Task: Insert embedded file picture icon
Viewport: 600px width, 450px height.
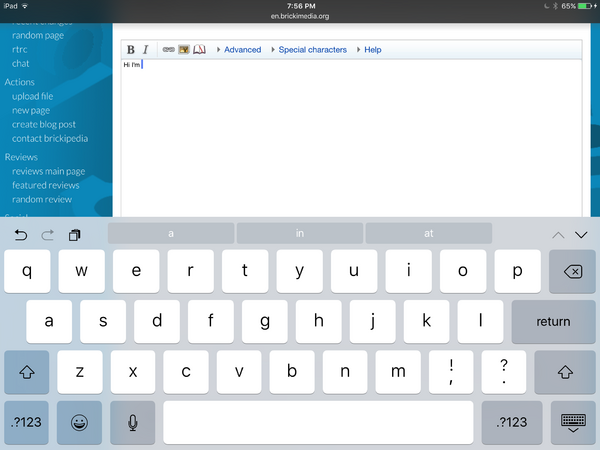Action: [184, 49]
